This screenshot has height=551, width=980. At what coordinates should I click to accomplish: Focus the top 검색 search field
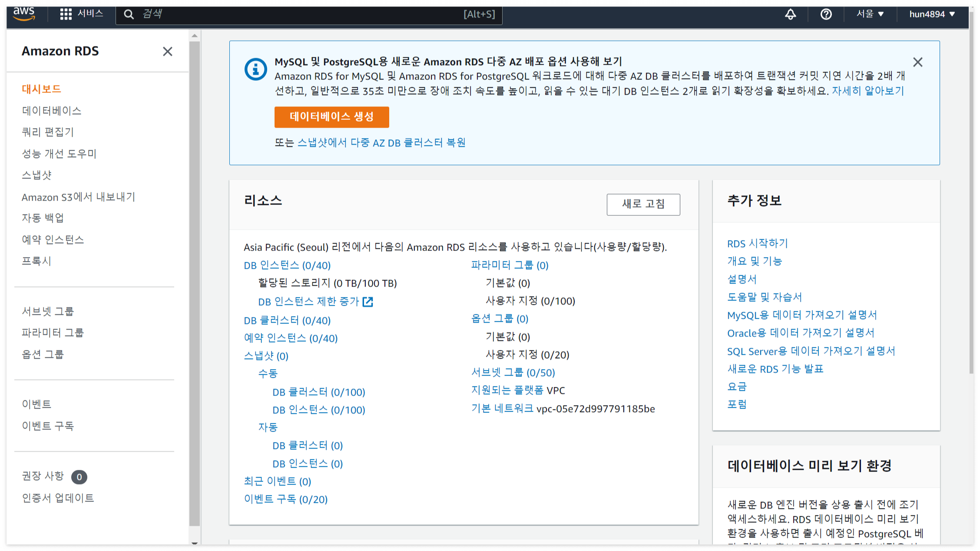click(304, 14)
